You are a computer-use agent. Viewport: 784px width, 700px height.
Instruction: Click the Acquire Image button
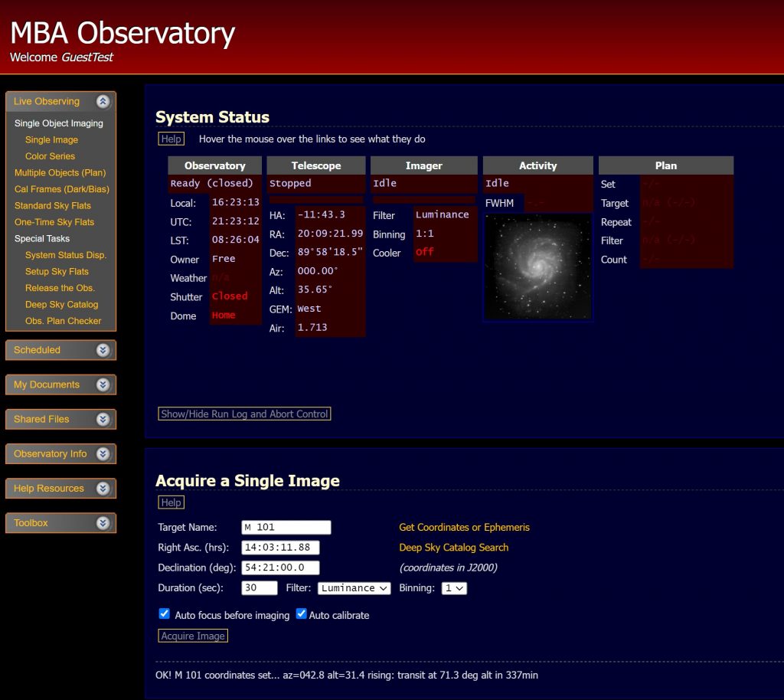(x=193, y=636)
